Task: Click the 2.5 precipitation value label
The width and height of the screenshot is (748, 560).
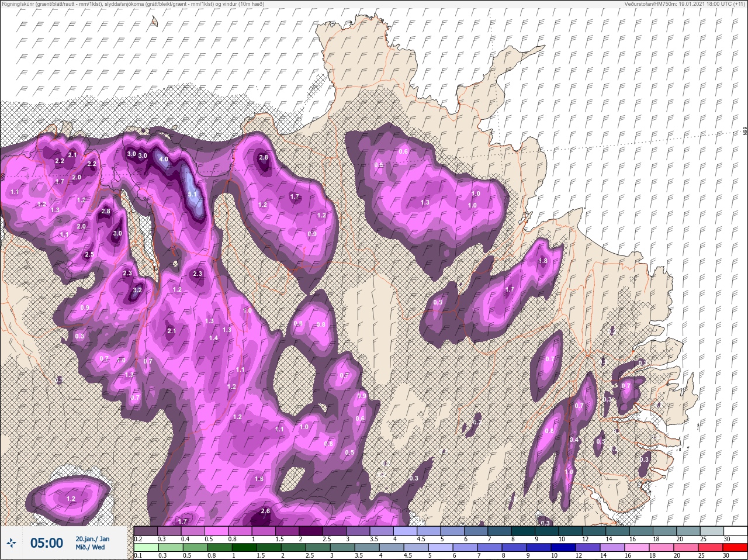Action: [x=89, y=255]
